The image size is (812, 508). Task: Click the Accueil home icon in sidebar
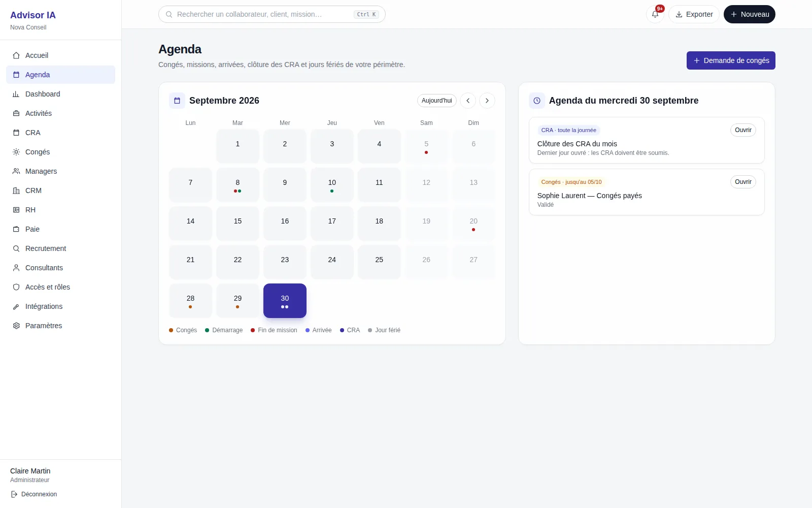click(16, 55)
